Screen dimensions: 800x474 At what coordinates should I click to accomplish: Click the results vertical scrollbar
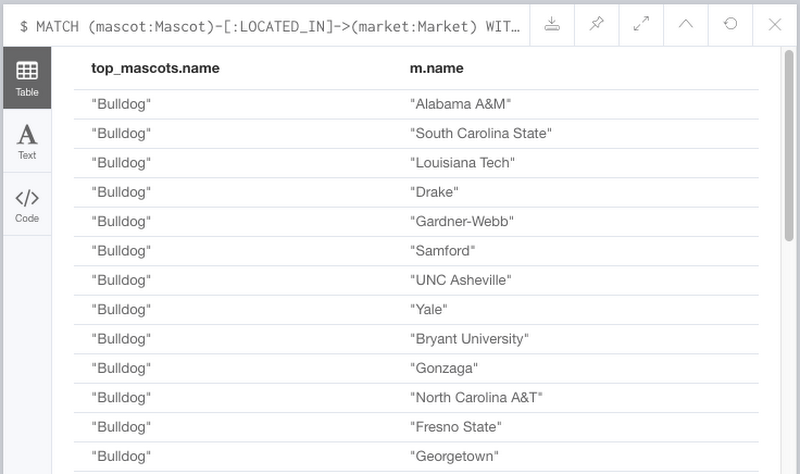(x=789, y=145)
